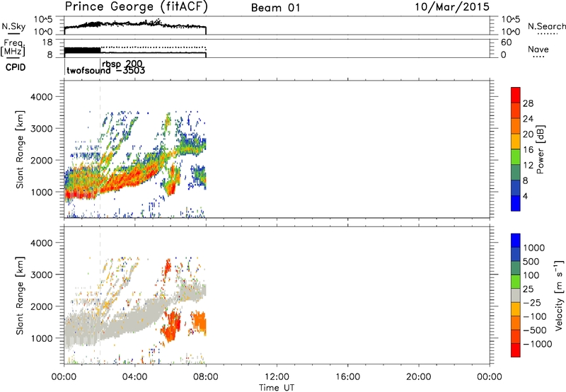Click the red 24–28 dB Power swatch

(516, 110)
